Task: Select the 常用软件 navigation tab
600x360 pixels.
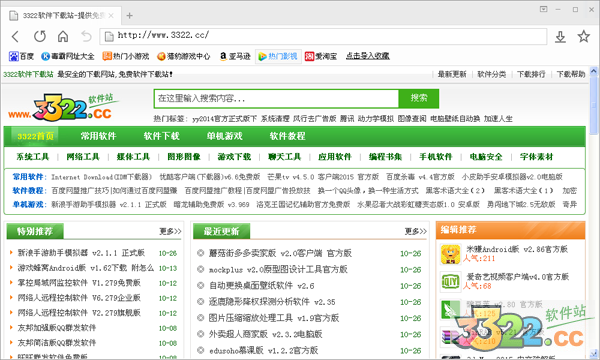Action: (98, 136)
